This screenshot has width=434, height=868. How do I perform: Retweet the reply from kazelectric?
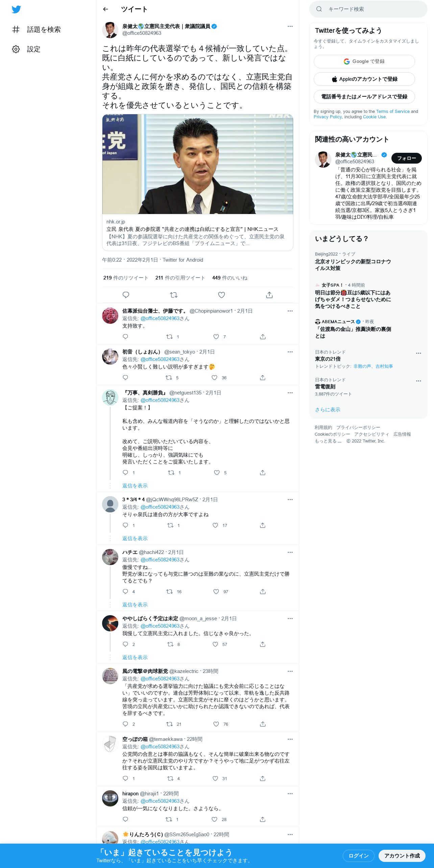click(x=170, y=724)
